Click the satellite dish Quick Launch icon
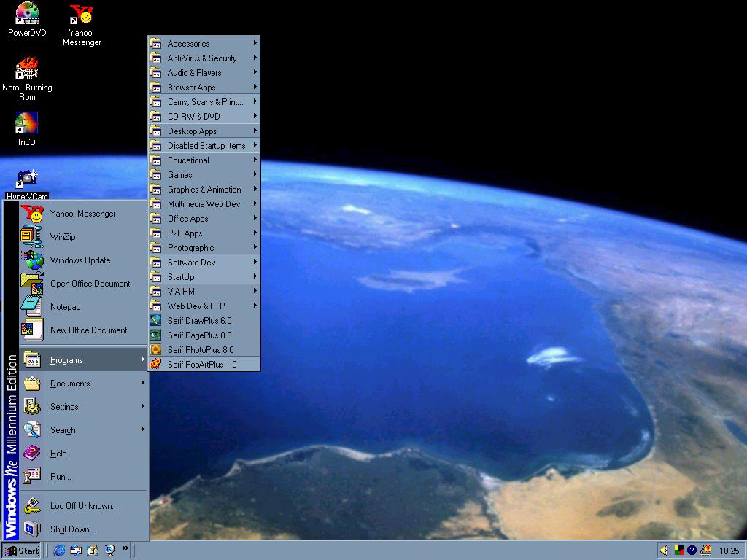 [109, 551]
